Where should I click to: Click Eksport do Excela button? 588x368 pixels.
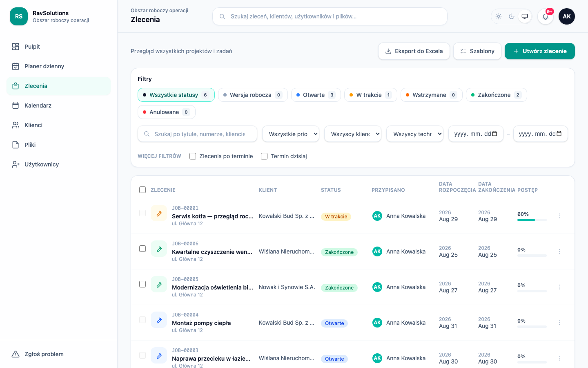414,51
